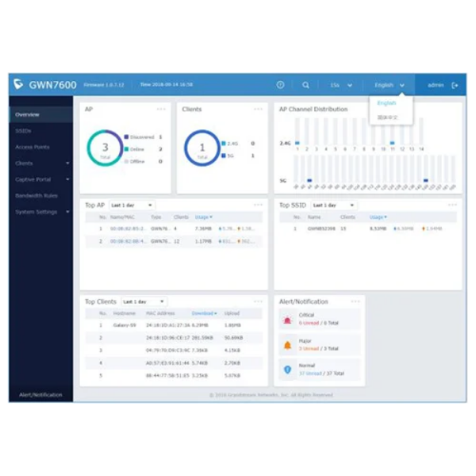Click 2.4G channel 11 bar marker
Viewport: 476px width, 476px height.
[x=392, y=143]
